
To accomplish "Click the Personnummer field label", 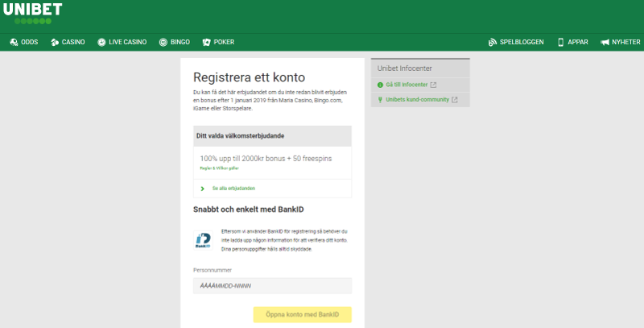I will pyautogui.click(x=213, y=270).
